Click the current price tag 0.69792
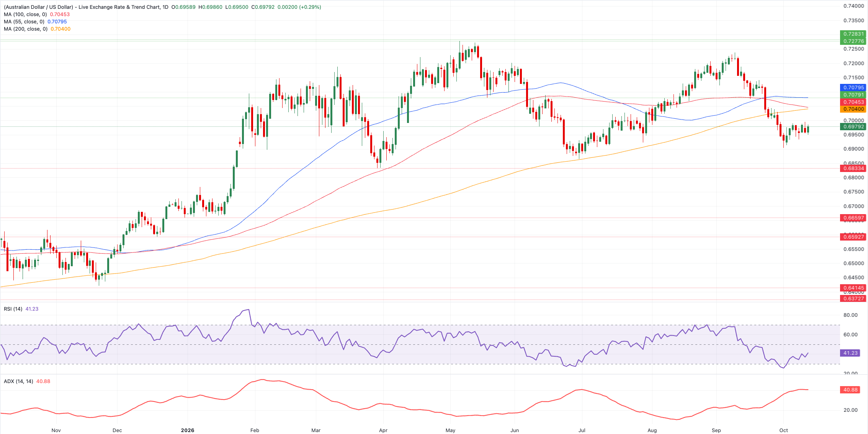 853,127
